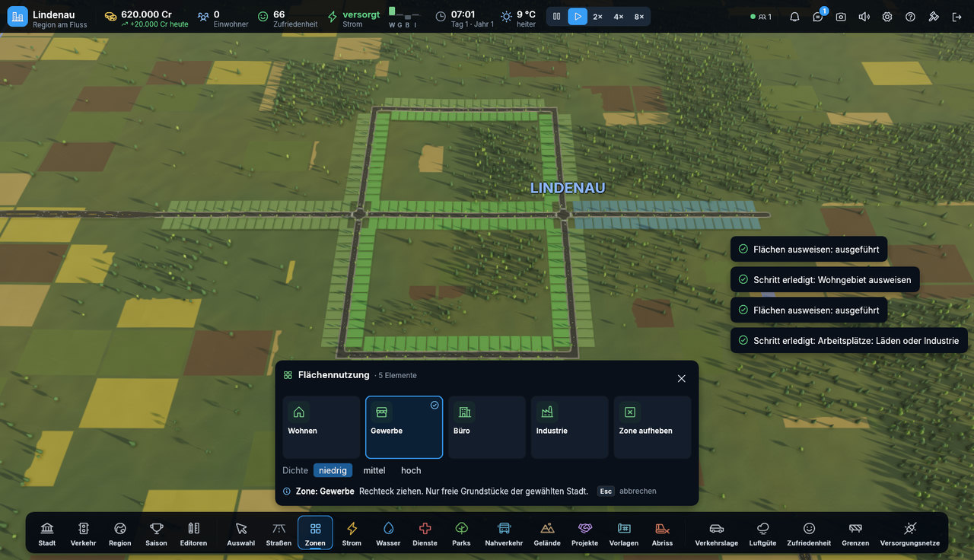Toggle Versorgungsnetze overlay
This screenshot has width=974, height=560.
[x=910, y=533]
